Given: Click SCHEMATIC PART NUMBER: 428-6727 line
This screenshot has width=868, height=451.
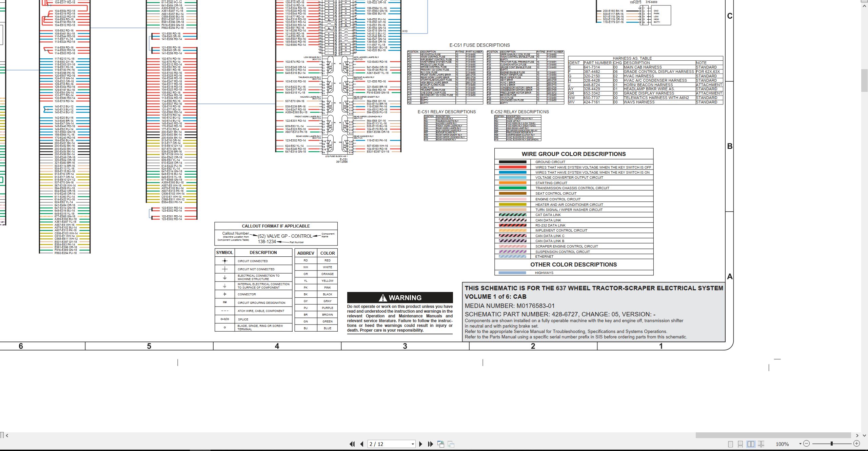Looking at the screenshot, I should pyautogui.click(x=560, y=314).
